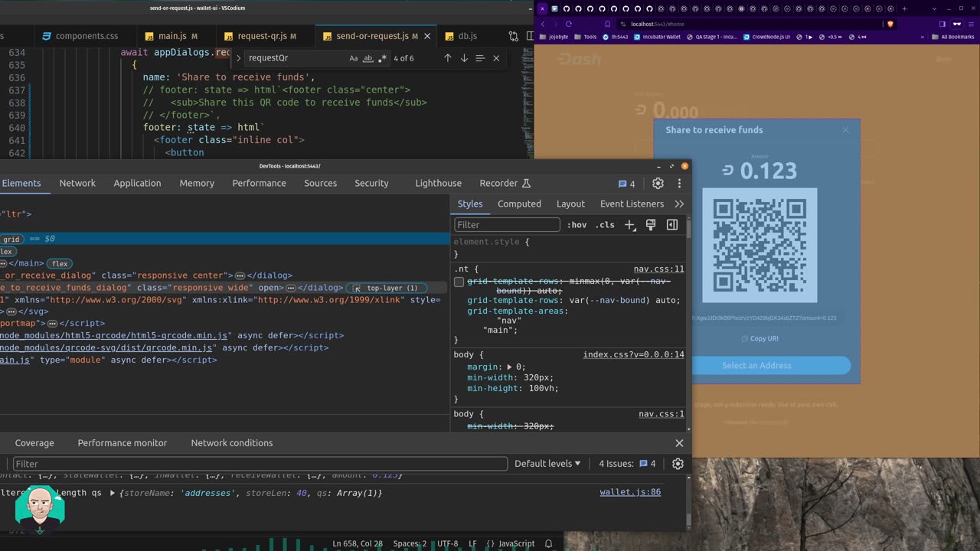
Task: Click Copy URI in the wallet dialog
Action: point(759,338)
